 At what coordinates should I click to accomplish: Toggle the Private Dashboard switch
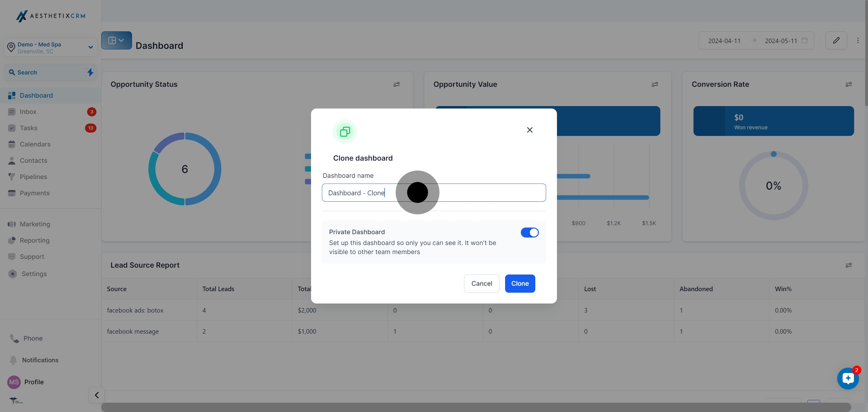(529, 232)
